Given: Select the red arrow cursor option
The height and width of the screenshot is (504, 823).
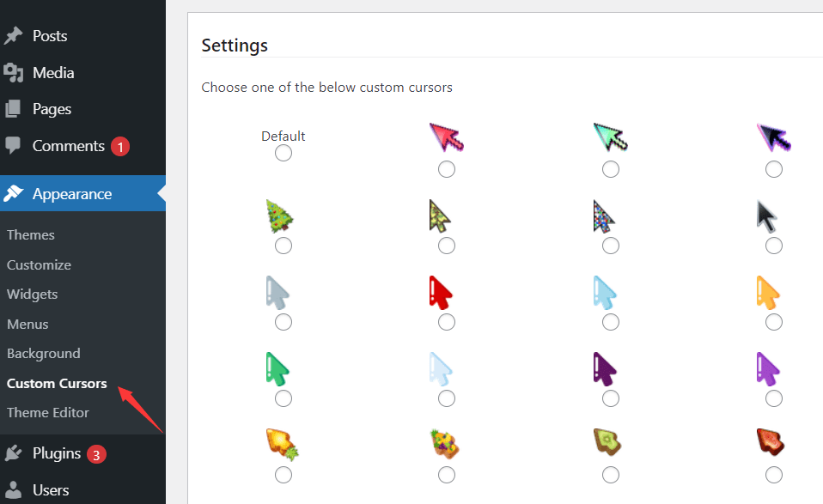Looking at the screenshot, I should [447, 322].
